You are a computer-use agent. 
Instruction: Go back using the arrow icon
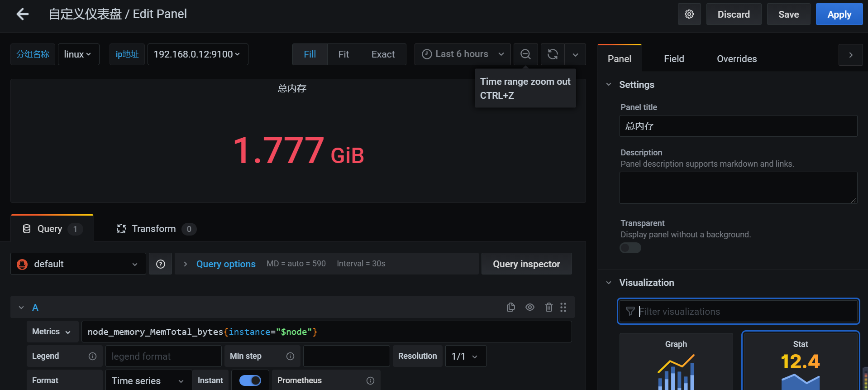22,14
